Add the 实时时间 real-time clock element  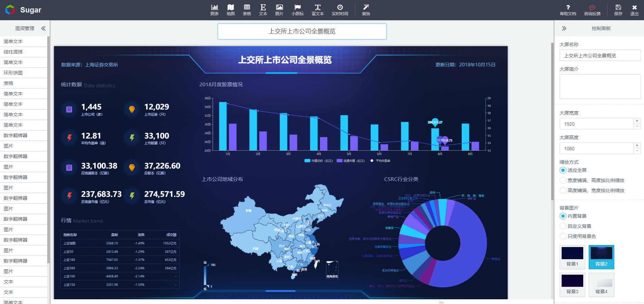(340, 10)
